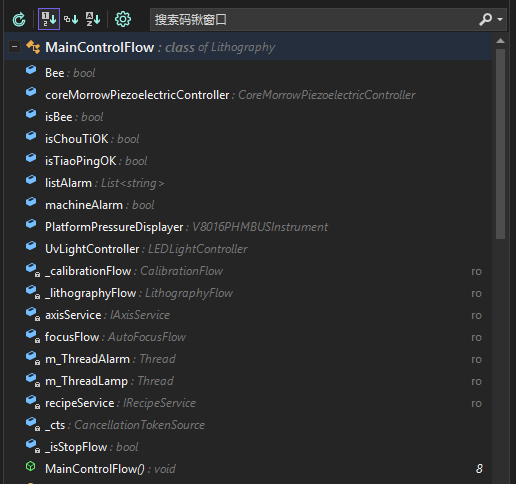Viewport: 516px width, 484px height.
Task: Focus the code map search box
Action: 313,20
